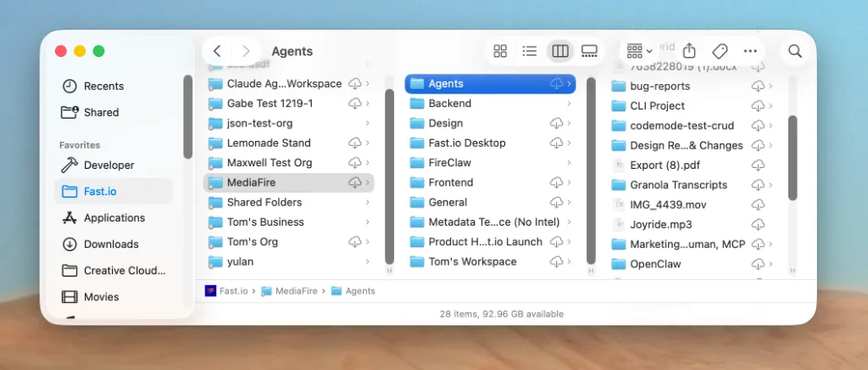
Task: Expand the Design Re...& Changes chevron
Action: tap(771, 146)
